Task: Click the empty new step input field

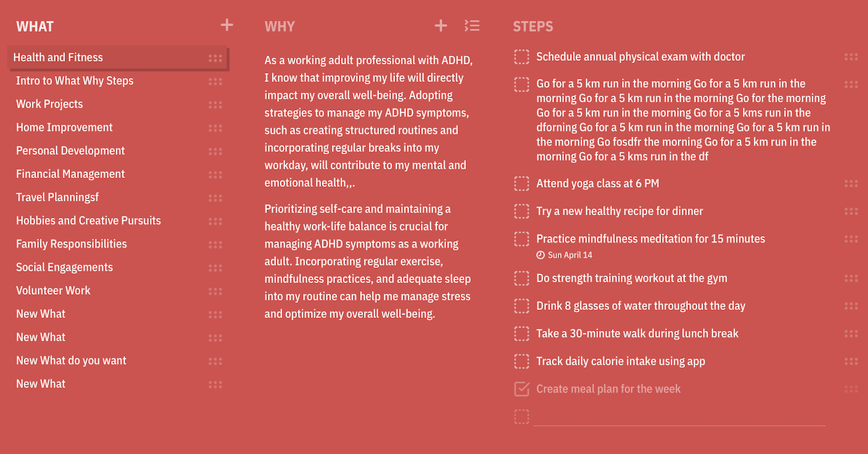Action: pyautogui.click(x=680, y=416)
